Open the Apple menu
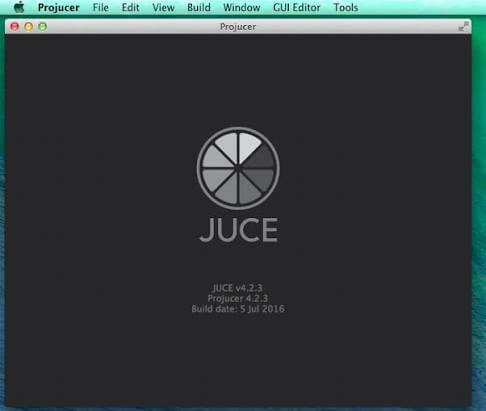 pyautogui.click(x=19, y=7)
